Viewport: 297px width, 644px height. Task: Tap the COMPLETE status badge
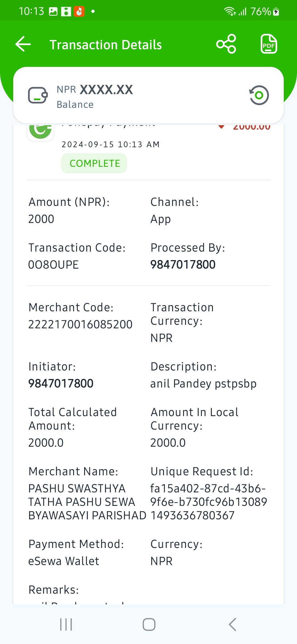click(x=94, y=163)
